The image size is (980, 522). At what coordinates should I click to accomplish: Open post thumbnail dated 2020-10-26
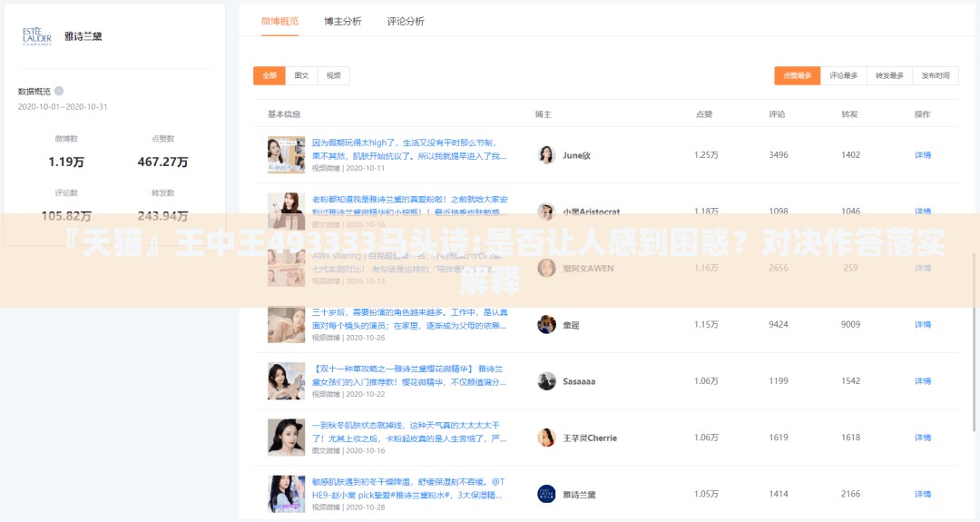pos(286,324)
